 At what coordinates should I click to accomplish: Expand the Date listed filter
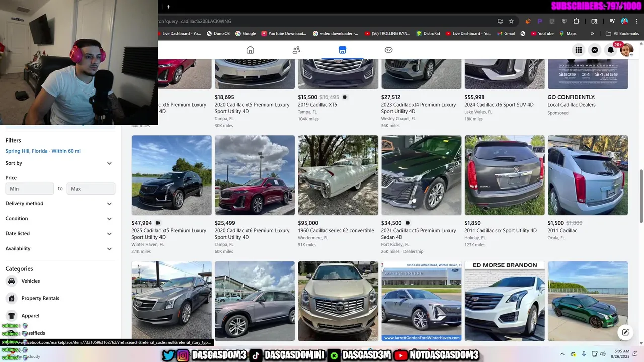pos(58,234)
